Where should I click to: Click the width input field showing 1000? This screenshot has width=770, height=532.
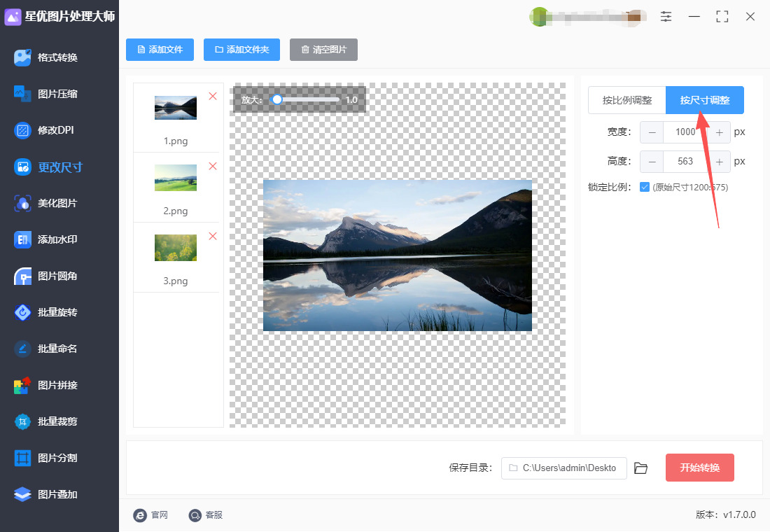(x=685, y=132)
